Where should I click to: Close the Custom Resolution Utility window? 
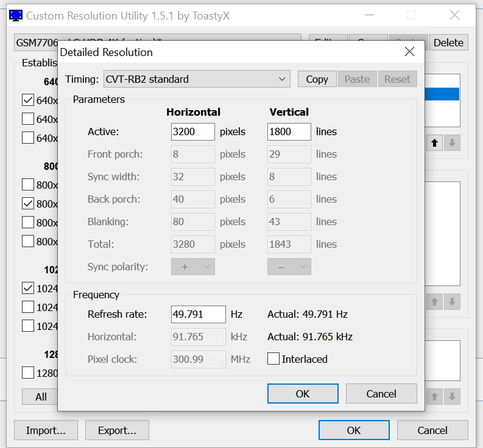(x=454, y=15)
